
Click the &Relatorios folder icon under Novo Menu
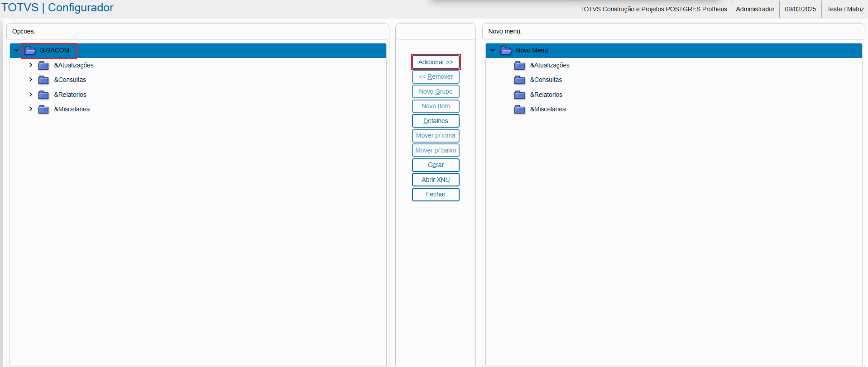(519, 95)
